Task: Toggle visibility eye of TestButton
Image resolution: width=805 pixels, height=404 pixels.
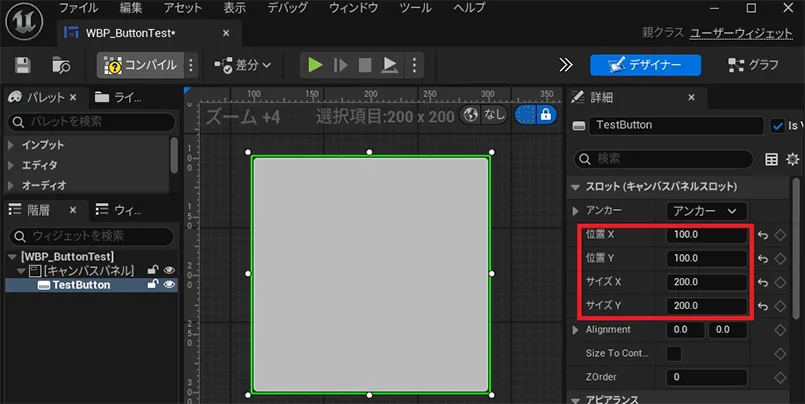Action: (x=169, y=285)
